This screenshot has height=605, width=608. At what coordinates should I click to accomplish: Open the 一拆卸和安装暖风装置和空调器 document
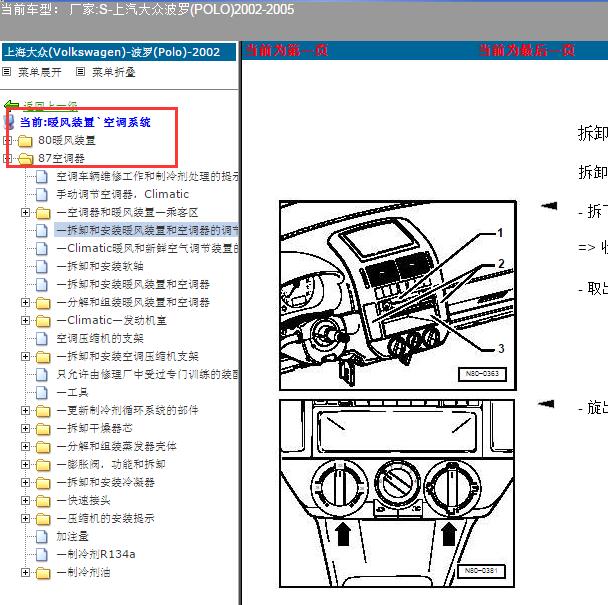click(x=133, y=284)
